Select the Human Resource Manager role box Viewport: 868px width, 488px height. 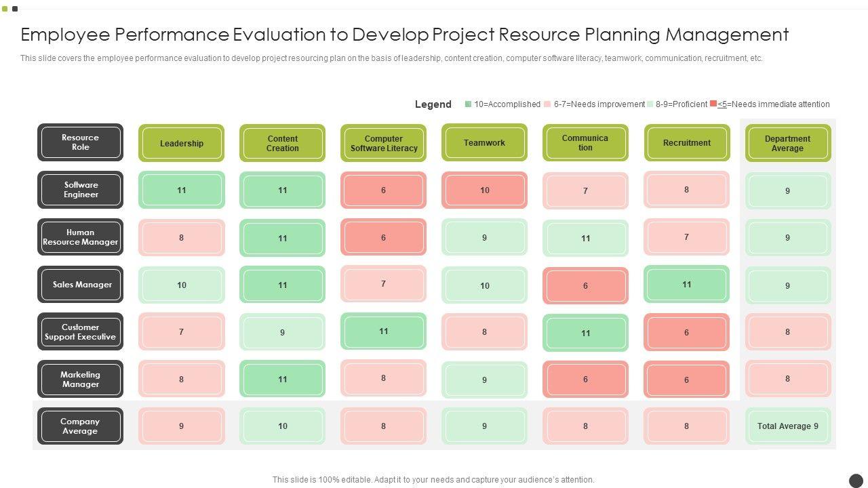click(81, 237)
